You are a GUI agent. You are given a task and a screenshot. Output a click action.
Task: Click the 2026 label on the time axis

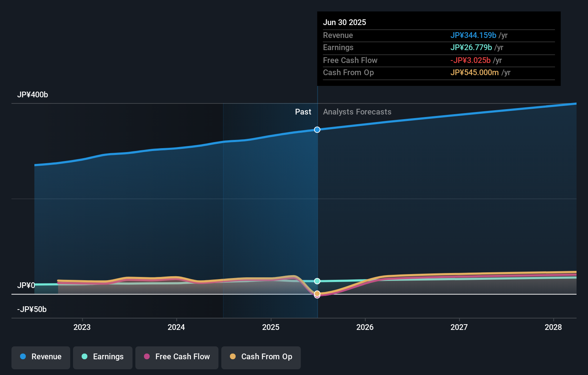click(365, 327)
